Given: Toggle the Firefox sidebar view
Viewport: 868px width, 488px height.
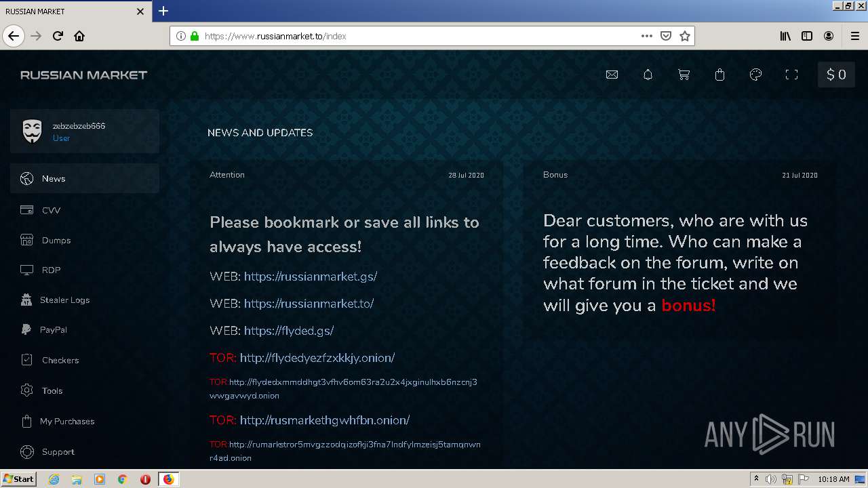Looking at the screenshot, I should click(807, 36).
